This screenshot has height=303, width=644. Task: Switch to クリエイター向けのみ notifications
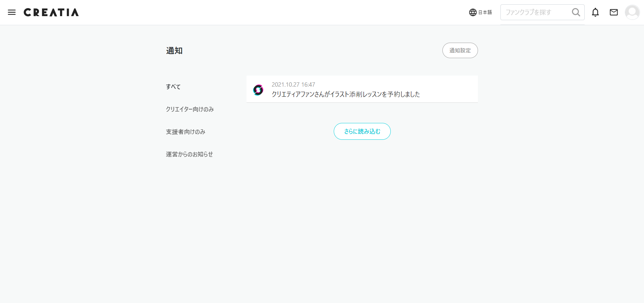tap(190, 109)
